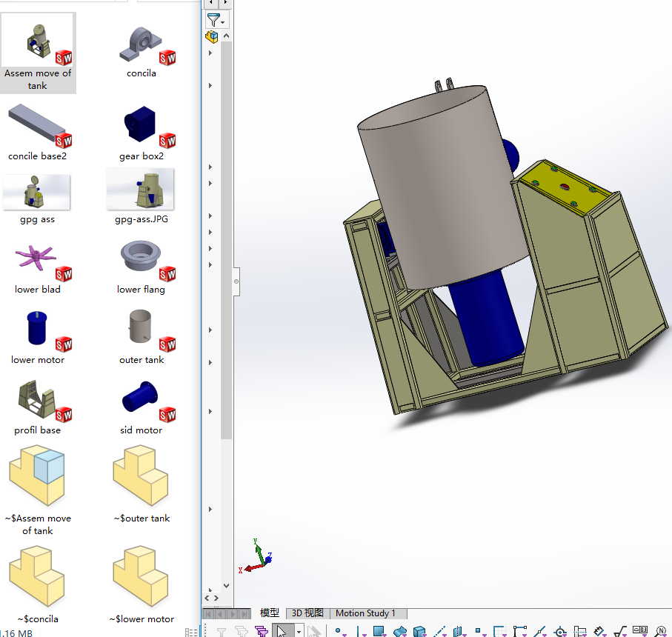Select the gear box2 part file
The width and height of the screenshot is (672, 637).
pyautogui.click(x=142, y=132)
